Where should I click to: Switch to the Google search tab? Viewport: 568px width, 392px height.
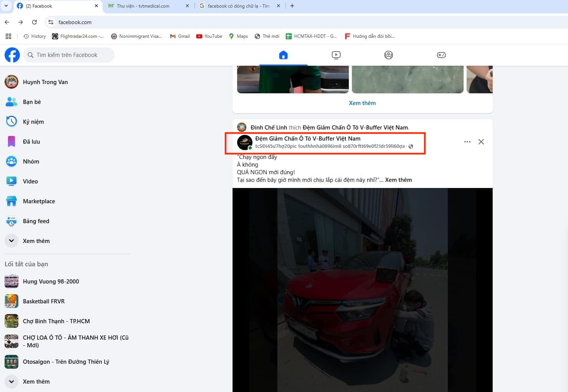238,6
